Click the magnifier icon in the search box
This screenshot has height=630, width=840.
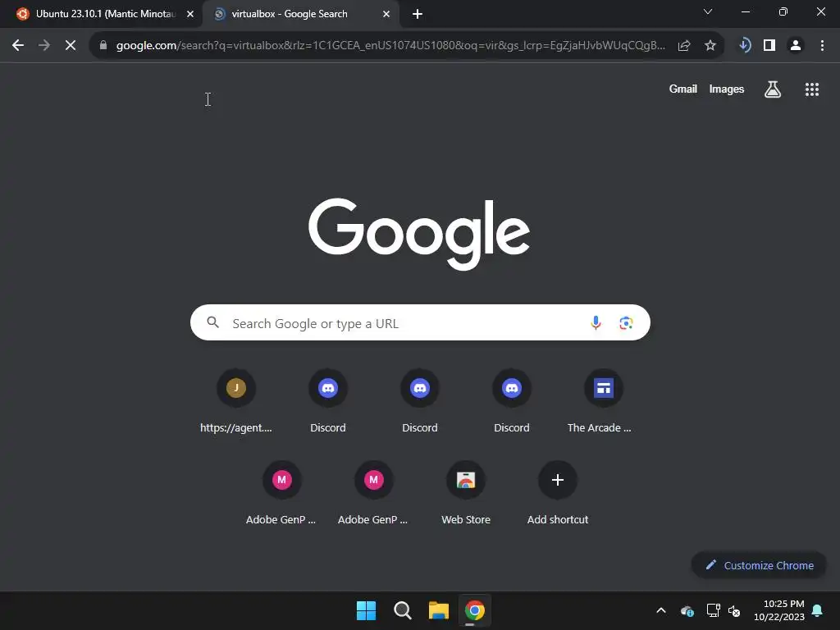(x=212, y=322)
